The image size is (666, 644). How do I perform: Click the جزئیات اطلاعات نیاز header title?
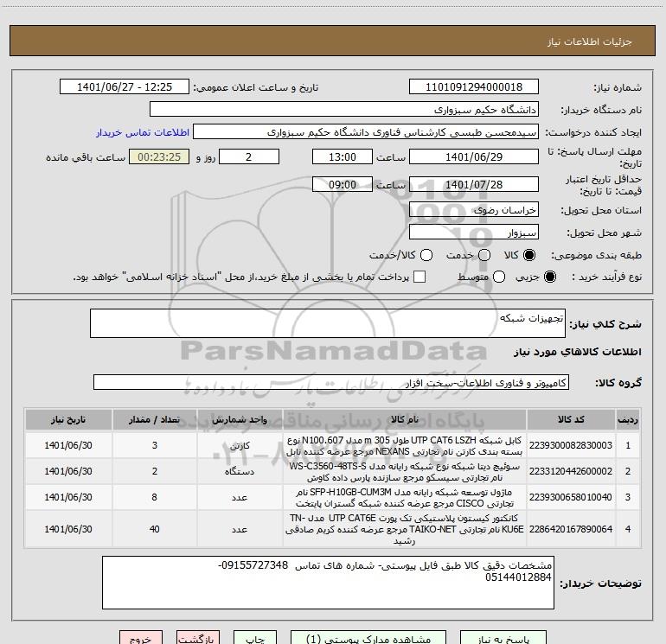tap(590, 41)
